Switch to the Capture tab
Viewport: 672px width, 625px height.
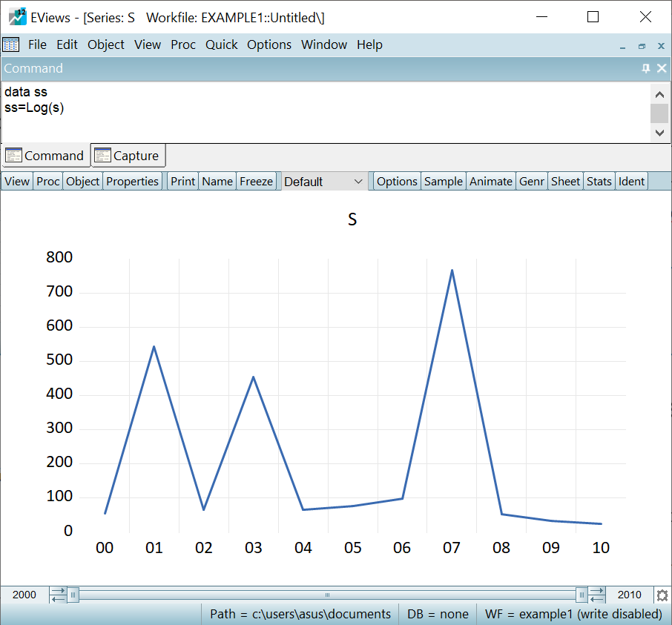pyautogui.click(x=128, y=156)
